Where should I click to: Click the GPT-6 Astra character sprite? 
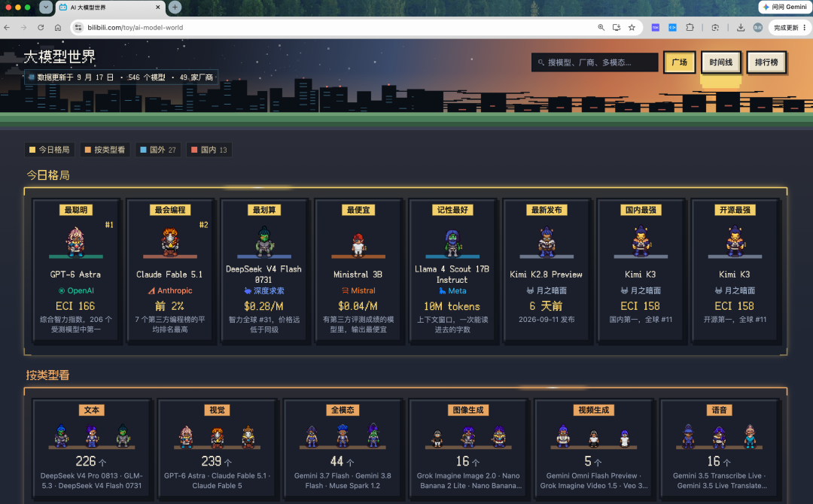point(76,241)
